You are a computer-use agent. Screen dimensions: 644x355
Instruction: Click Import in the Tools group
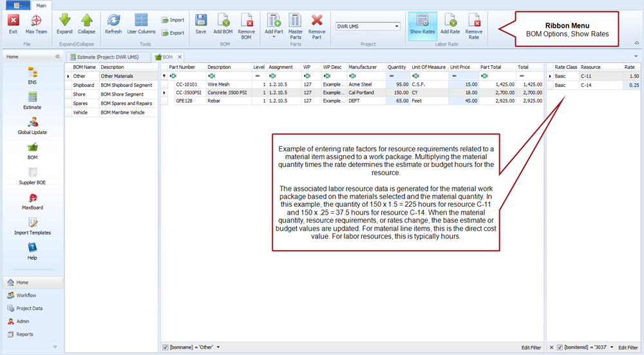[173, 20]
